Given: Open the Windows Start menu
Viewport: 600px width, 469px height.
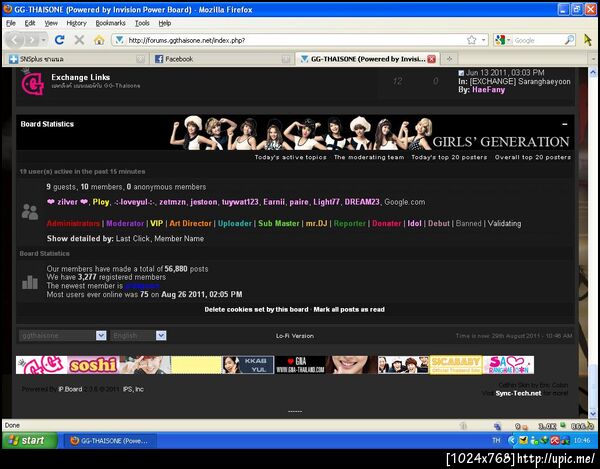Looking at the screenshot, I should (x=30, y=441).
